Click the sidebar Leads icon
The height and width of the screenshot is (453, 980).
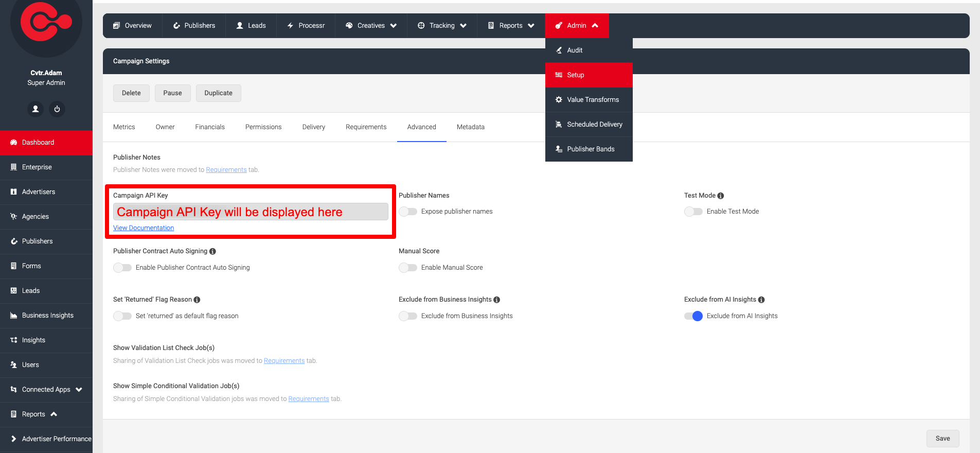pos(14,291)
